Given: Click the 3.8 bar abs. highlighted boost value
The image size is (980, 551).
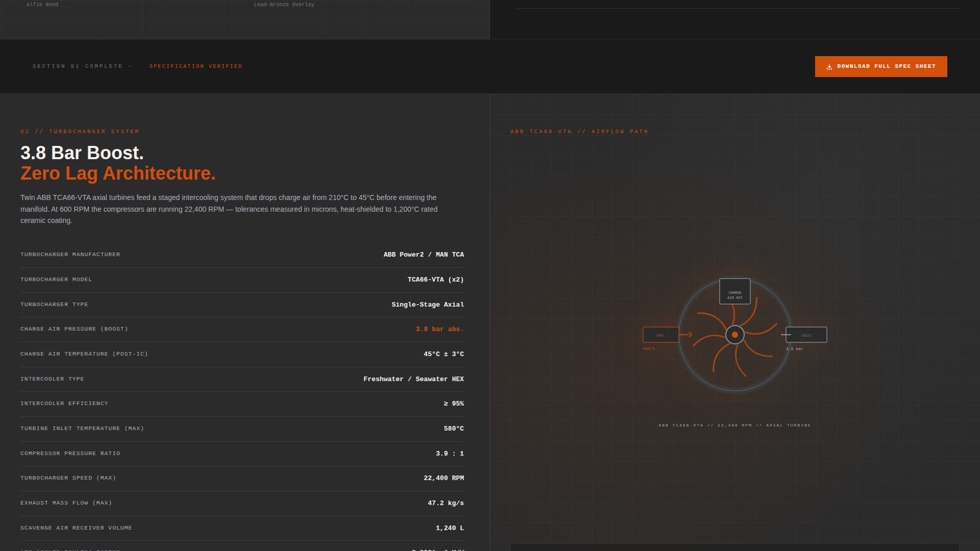Looking at the screenshot, I should pos(439,329).
